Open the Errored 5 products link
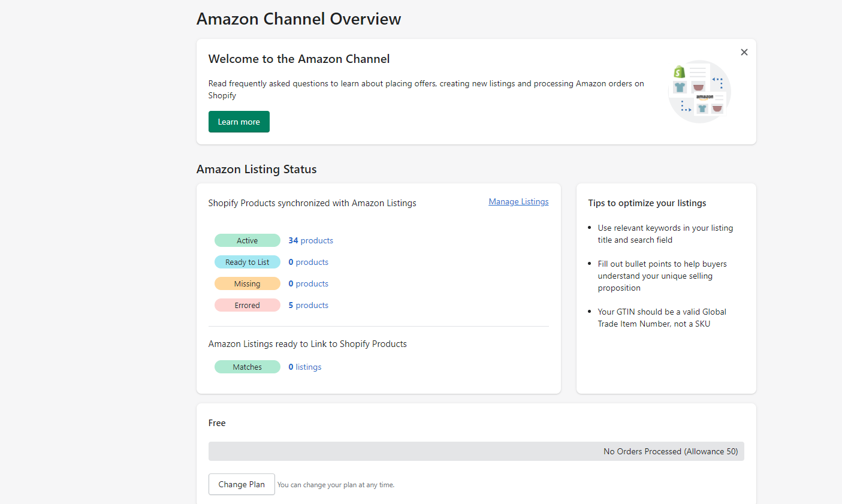Screen dimensions: 842x504 tap(308, 305)
